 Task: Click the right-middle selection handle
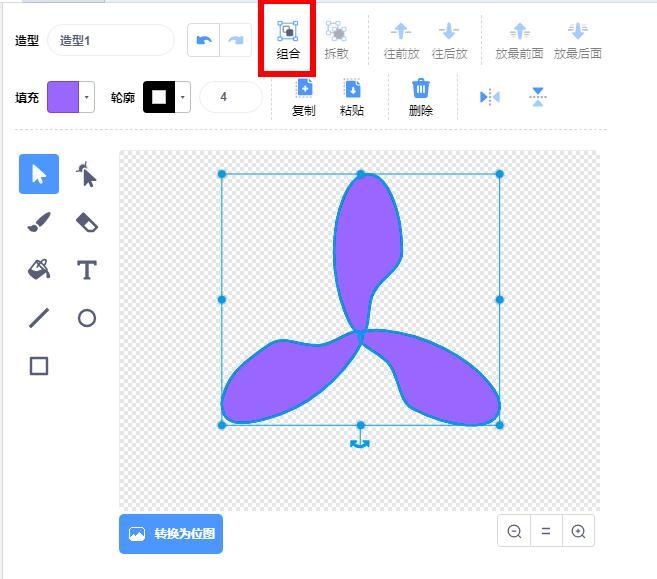(499, 300)
